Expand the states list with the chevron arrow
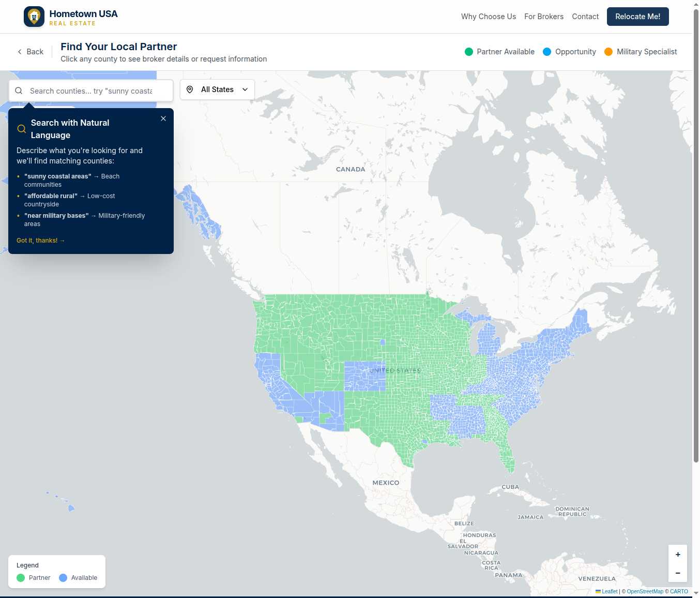This screenshot has width=700, height=598. click(245, 89)
